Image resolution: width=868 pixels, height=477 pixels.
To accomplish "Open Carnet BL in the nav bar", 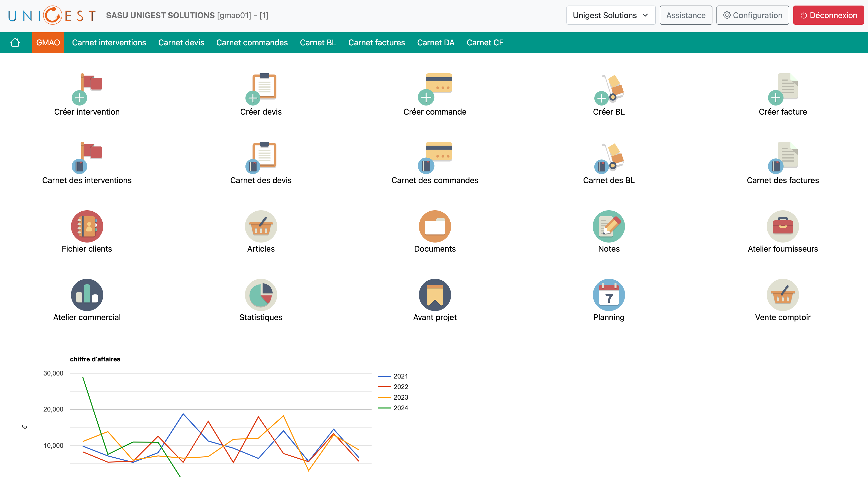I will (318, 43).
